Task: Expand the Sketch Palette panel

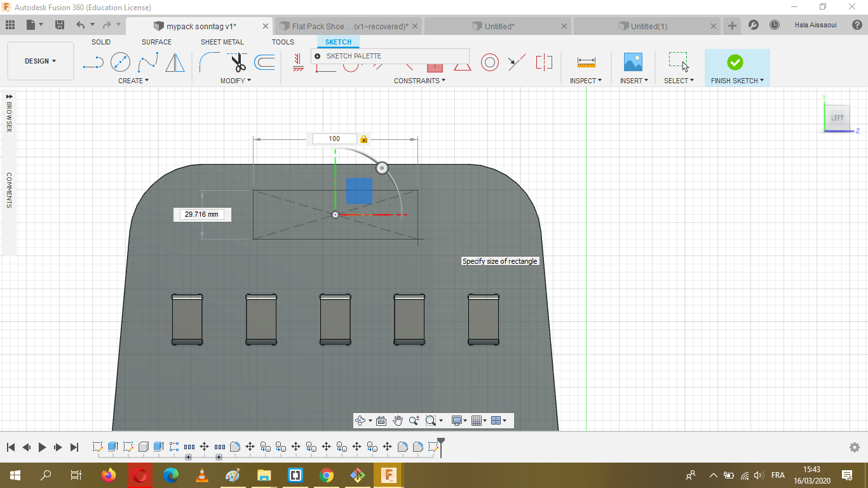Action: pos(318,56)
